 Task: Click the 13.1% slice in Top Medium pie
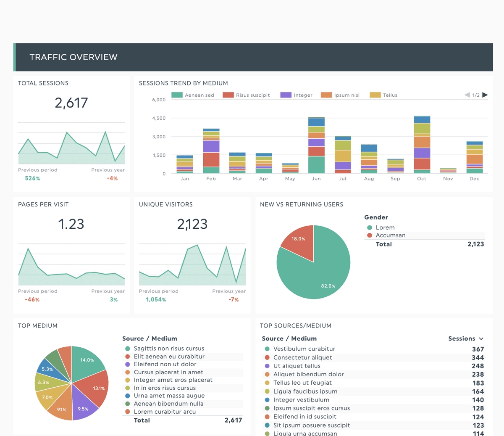(96, 388)
